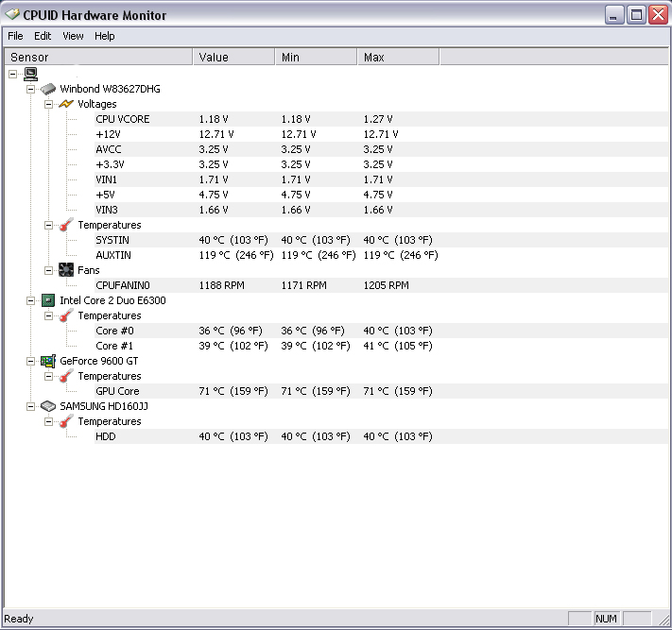This screenshot has width=672, height=630.
Task: Maximize the Hardware Monitor window
Action: 636,15
